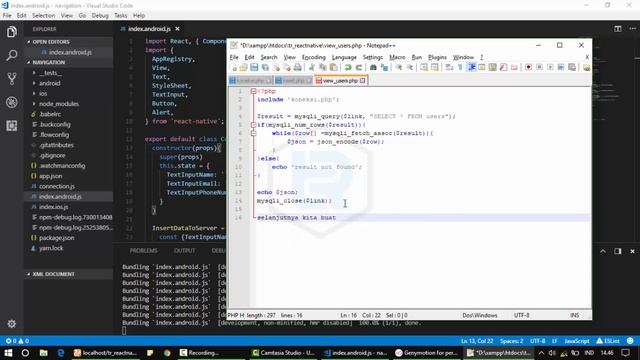Click the JavaScript language mode in status bar
This screenshot has width=640, height=360.
[577, 341]
